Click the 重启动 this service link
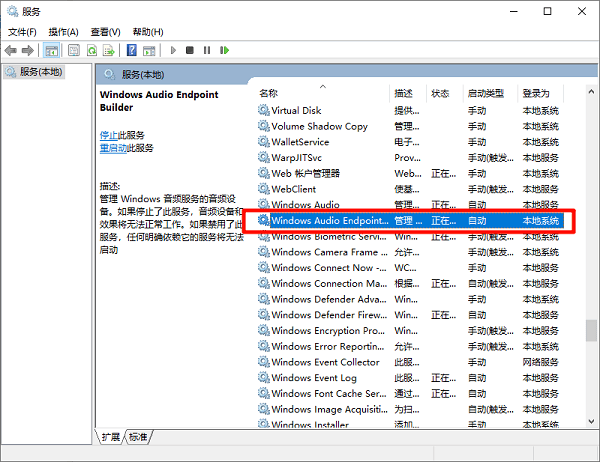 [x=113, y=148]
